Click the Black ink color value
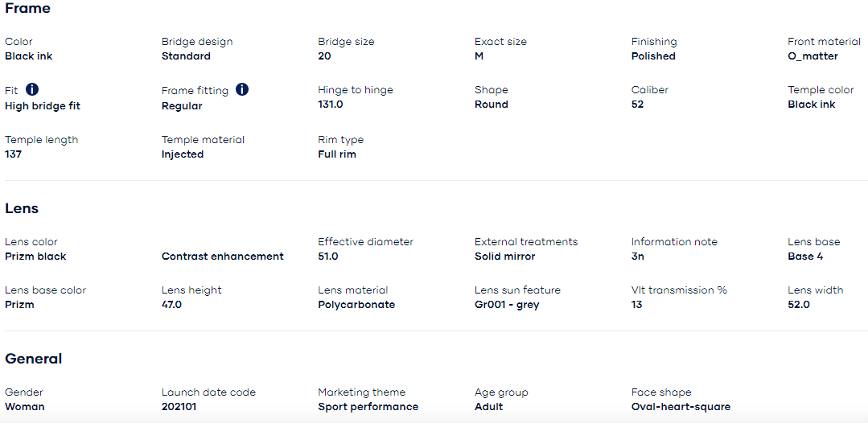Viewport: 868px width, 423px height. (29, 56)
